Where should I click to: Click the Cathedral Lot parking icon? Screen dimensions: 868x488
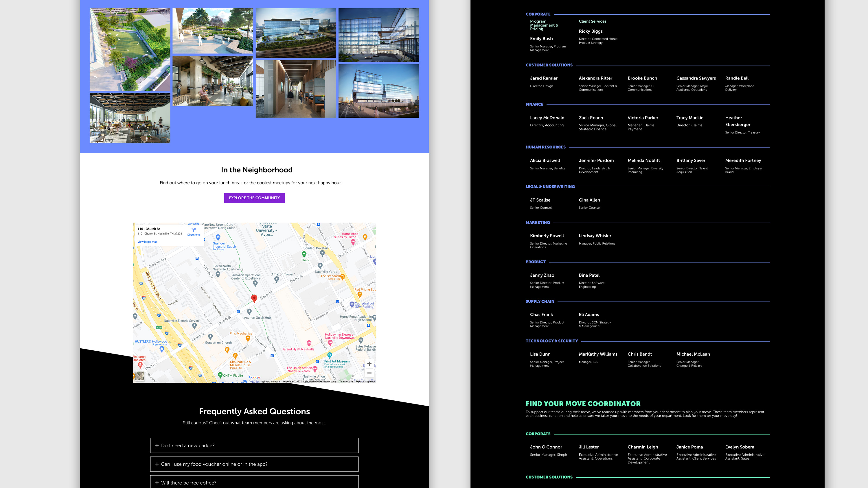pos(352,304)
